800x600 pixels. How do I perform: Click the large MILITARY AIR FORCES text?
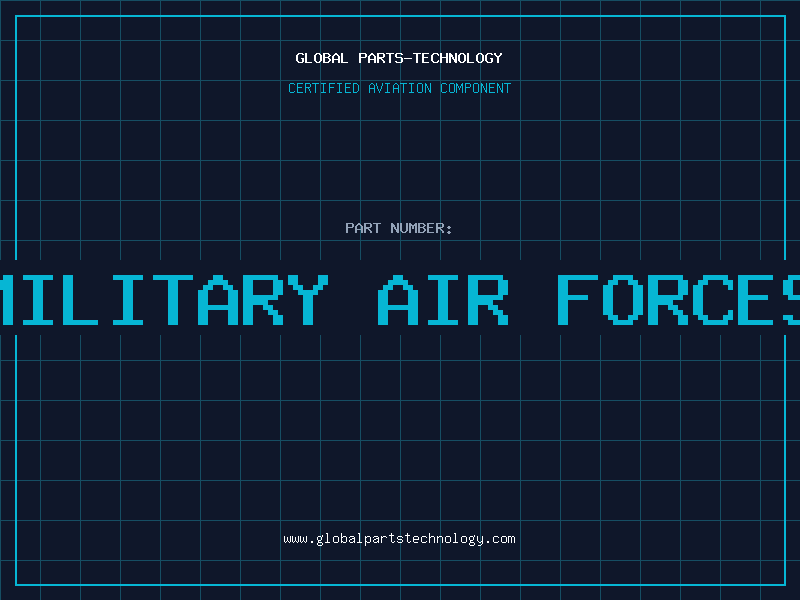(400, 299)
